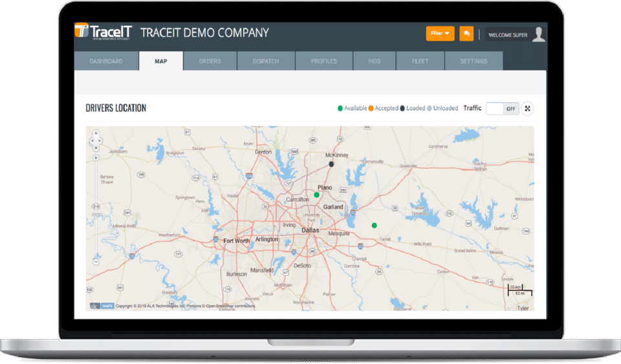The width and height of the screenshot is (621, 364).
Task: Click the Irving city label
Action: tap(289, 225)
